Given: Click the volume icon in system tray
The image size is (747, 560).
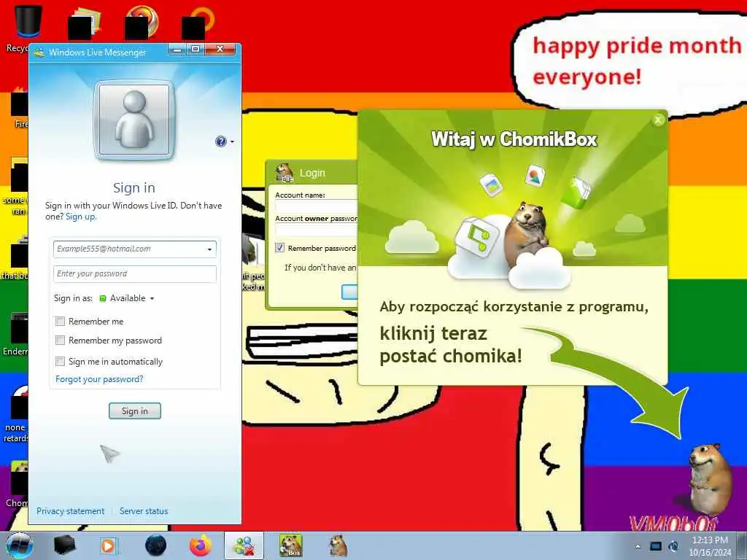Looking at the screenshot, I should click(x=674, y=546).
